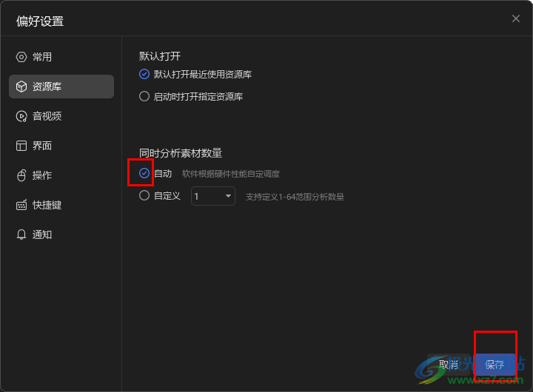Open the 界面 settings label

pyautogui.click(x=42, y=146)
